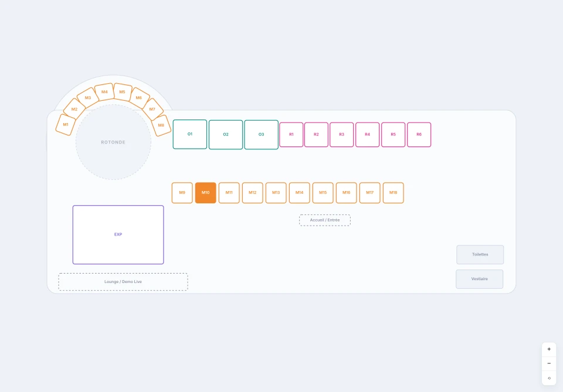Pick booth M17
563x392 pixels.
click(370, 193)
